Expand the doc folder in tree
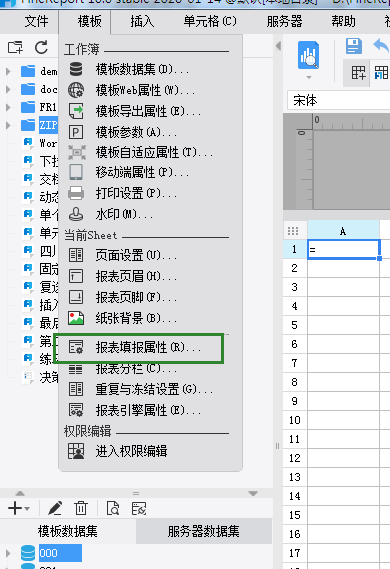 click(x=8, y=89)
